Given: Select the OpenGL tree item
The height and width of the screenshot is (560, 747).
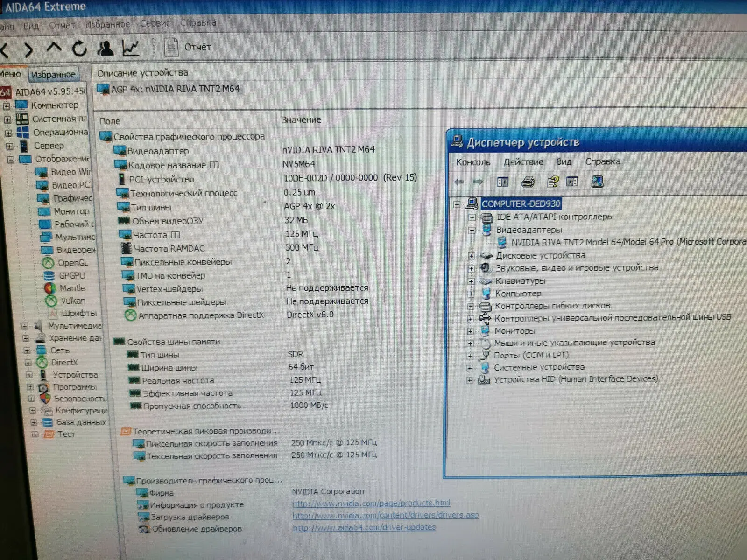Looking at the screenshot, I should pyautogui.click(x=73, y=263).
